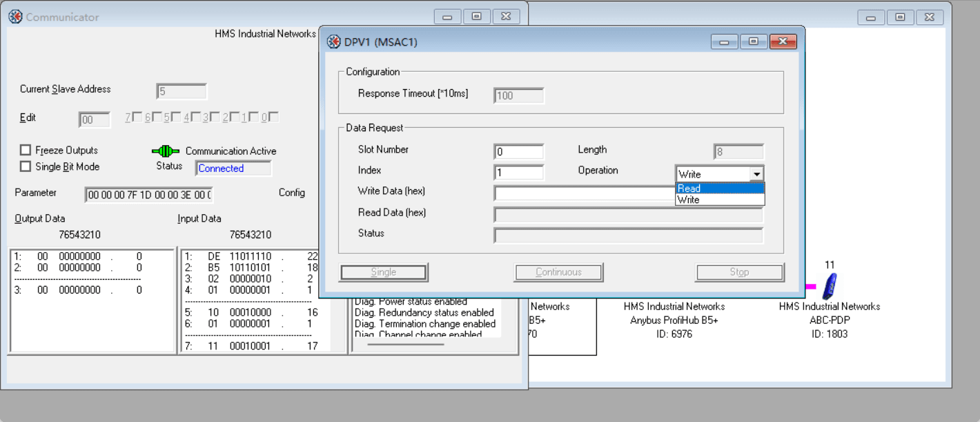Screen dimensions: 980x422
Task: Select Input Data row 7 value 11
Action: pyautogui.click(x=251, y=346)
